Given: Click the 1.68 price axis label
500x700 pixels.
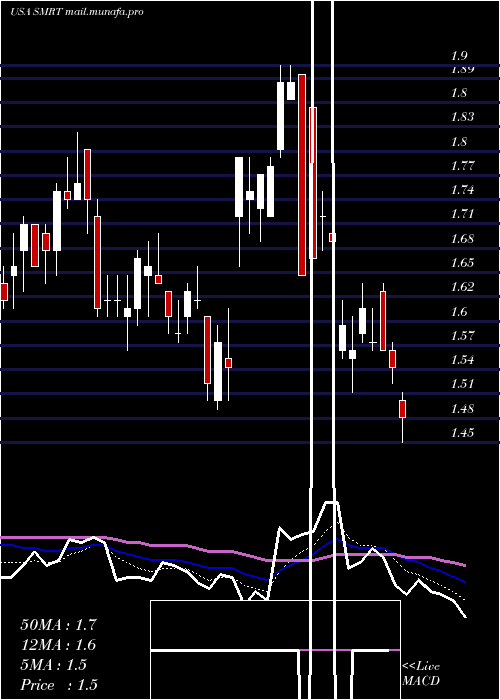Looking at the screenshot, I should coord(462,238).
